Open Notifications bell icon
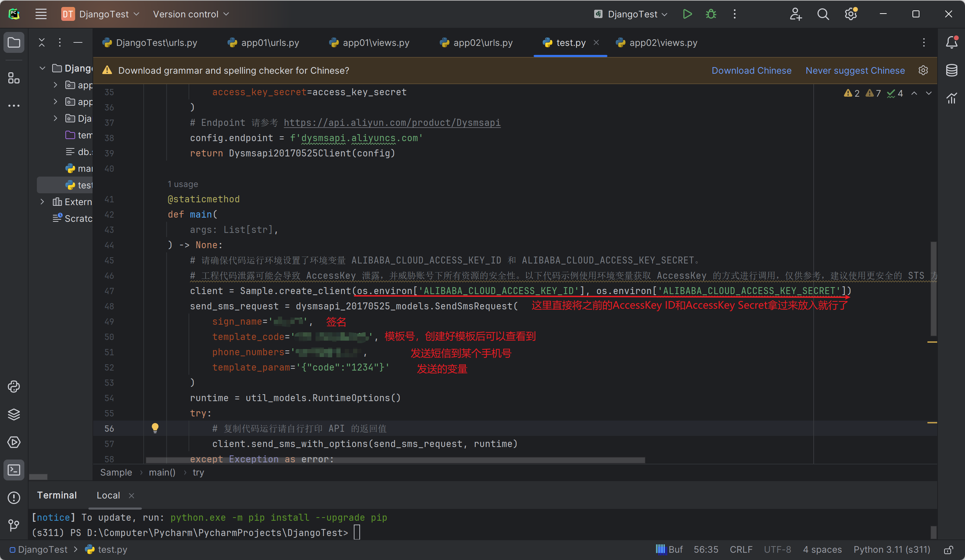This screenshot has width=965, height=560. coord(951,42)
